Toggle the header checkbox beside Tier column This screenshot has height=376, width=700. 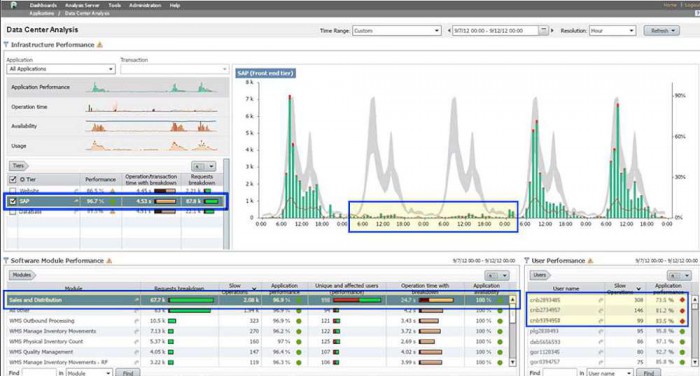click(12, 179)
